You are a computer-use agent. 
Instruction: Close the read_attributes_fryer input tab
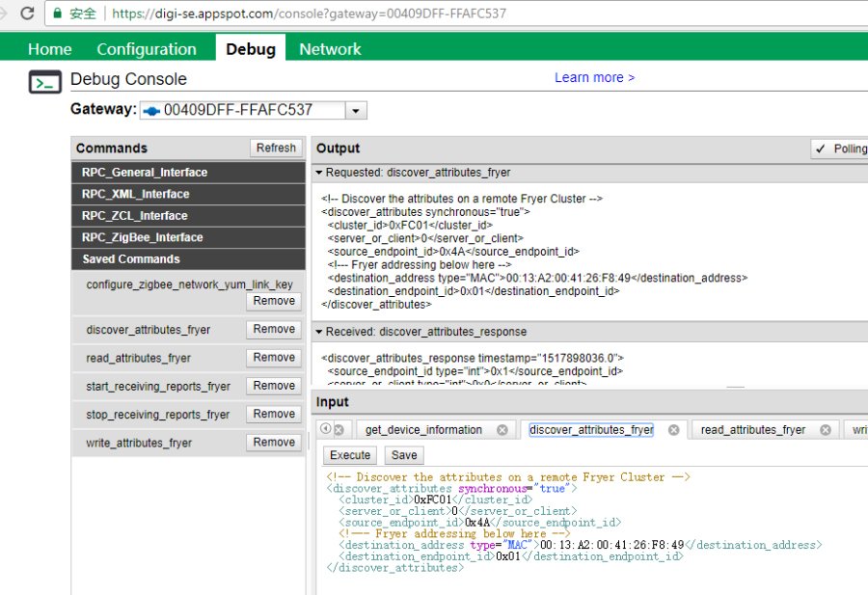[826, 430]
